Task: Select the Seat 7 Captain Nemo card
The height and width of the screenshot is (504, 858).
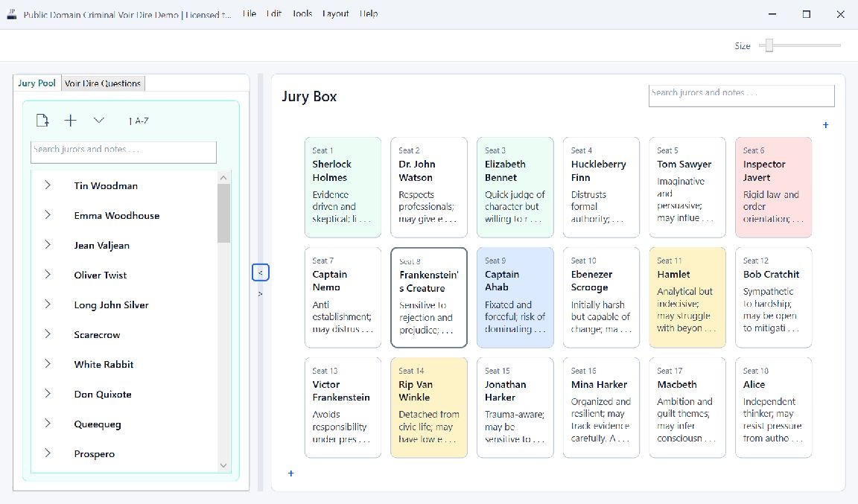Action: pos(343,298)
